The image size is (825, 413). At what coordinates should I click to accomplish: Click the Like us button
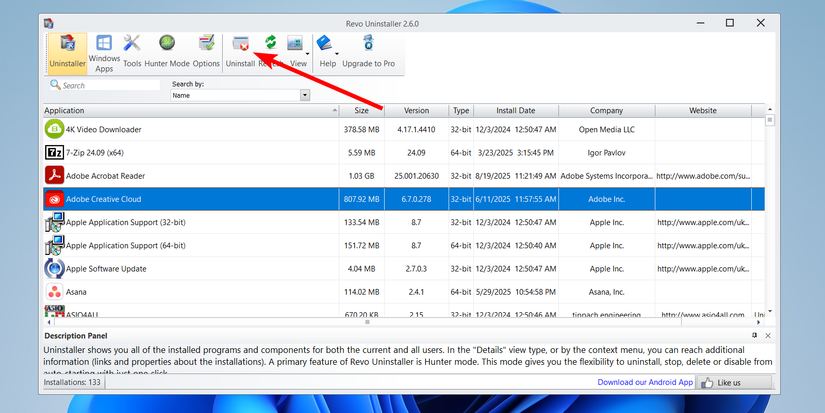735,382
